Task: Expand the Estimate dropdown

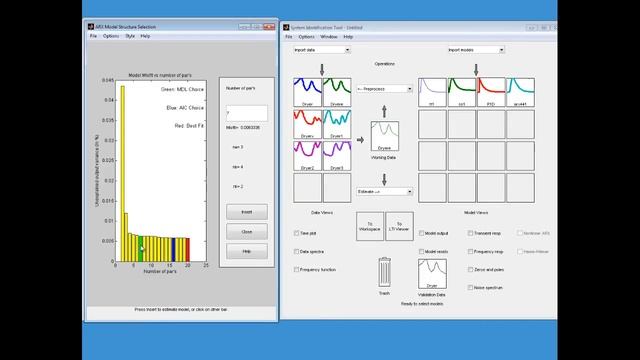Action: 384,191
